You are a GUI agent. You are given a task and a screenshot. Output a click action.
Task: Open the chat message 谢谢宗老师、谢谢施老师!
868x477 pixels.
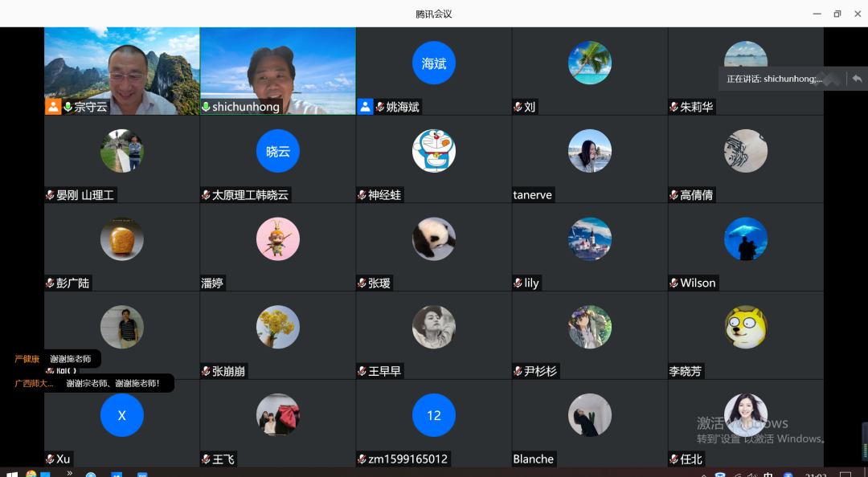point(113,383)
